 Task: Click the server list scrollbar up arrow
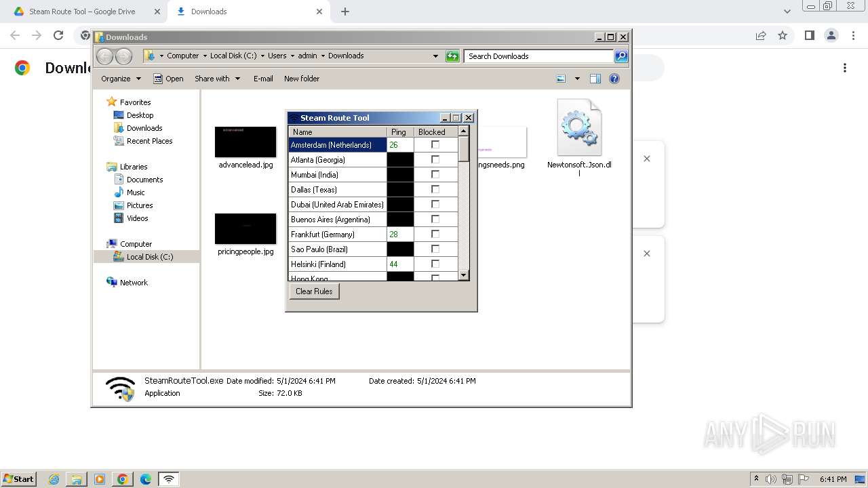coord(464,131)
